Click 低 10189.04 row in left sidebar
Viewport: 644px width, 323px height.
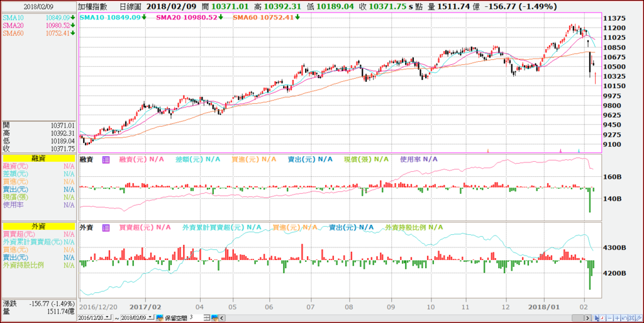tap(38, 141)
